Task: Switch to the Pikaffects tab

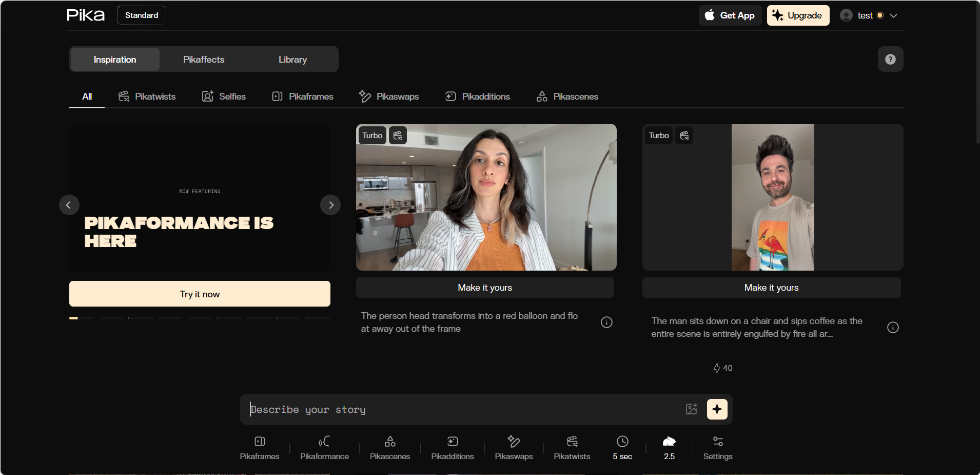Action: pyautogui.click(x=204, y=60)
